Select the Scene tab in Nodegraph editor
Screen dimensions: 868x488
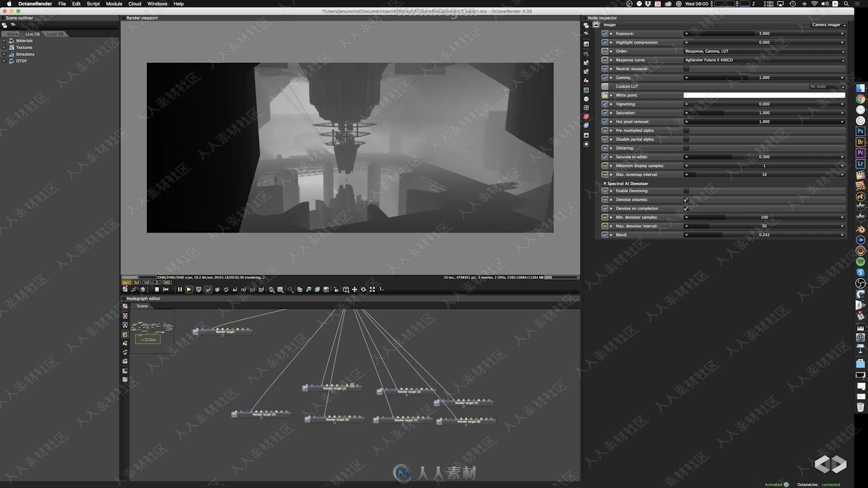pyautogui.click(x=142, y=306)
